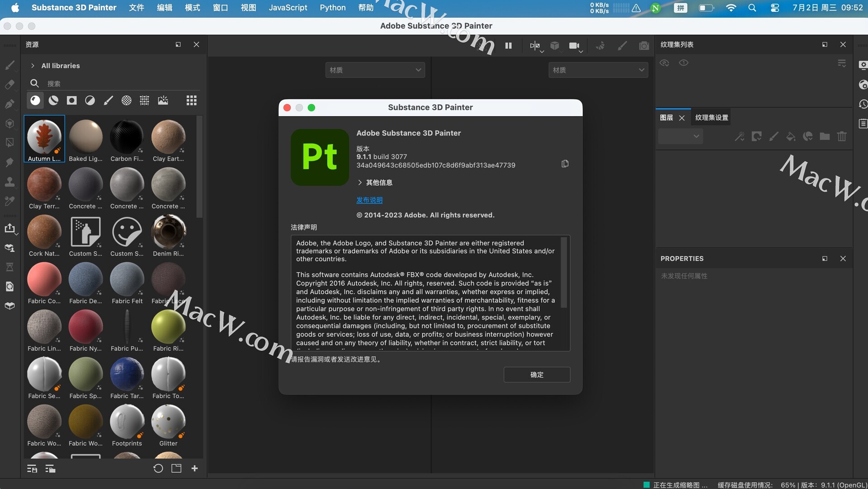Open the right 材质 viewport dropdown

[598, 70]
